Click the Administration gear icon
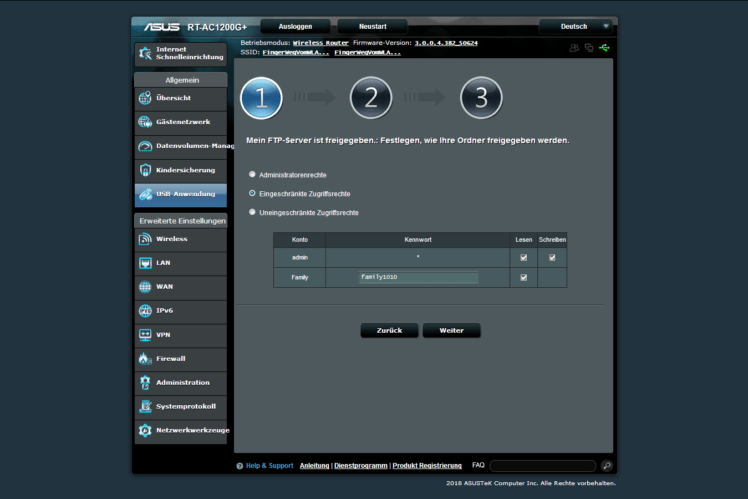Viewport: 748px width, 499px height. tap(145, 382)
